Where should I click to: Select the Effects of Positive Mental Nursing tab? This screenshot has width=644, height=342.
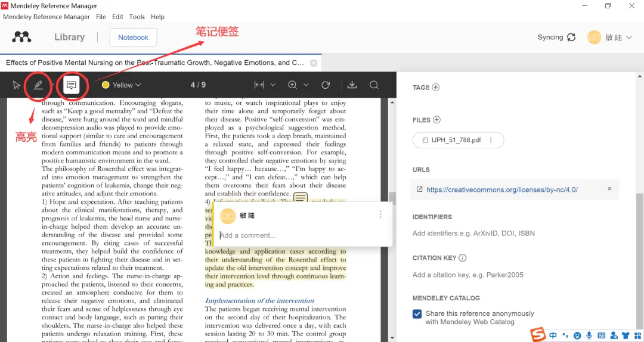[155, 63]
